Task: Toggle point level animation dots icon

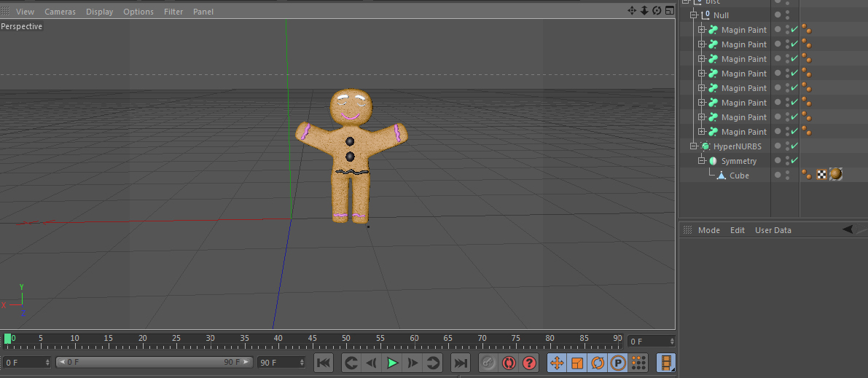Action: coord(638,363)
